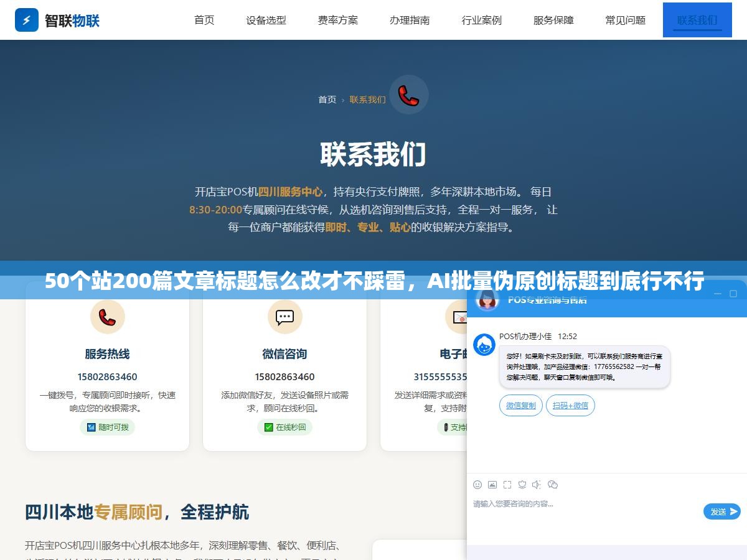Screen dimensions: 747x560
Task: Click the 随时可拨 badge
Action: [107, 427]
